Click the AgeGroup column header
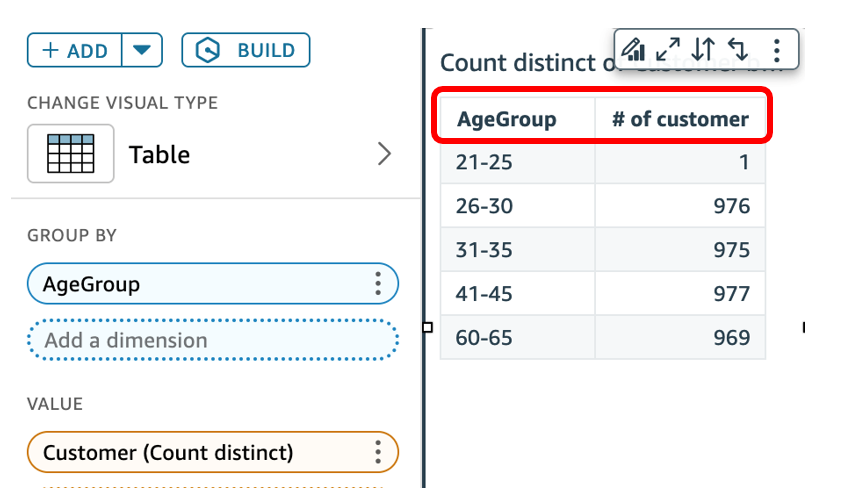Viewport: 846px width, 498px height. click(507, 120)
